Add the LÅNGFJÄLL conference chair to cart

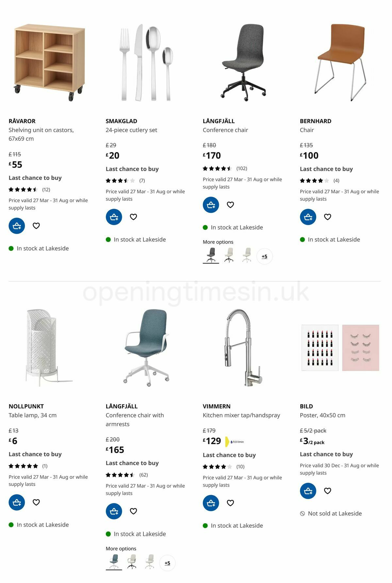tap(211, 204)
